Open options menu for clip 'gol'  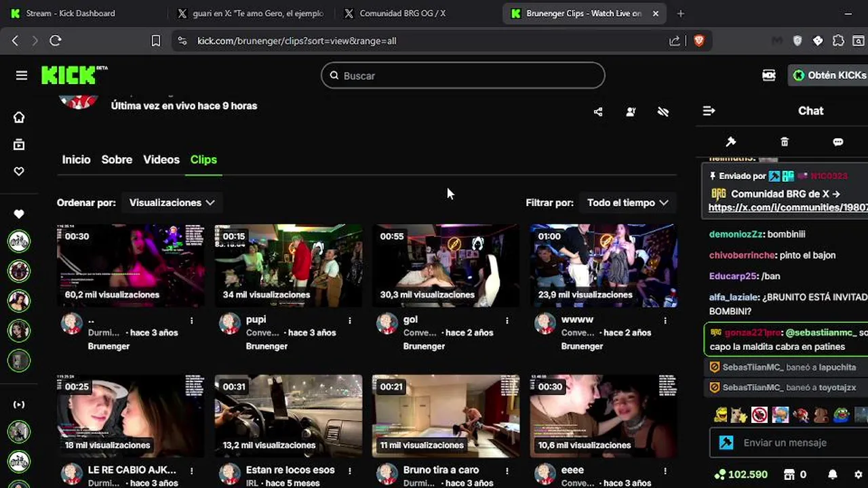tap(507, 320)
